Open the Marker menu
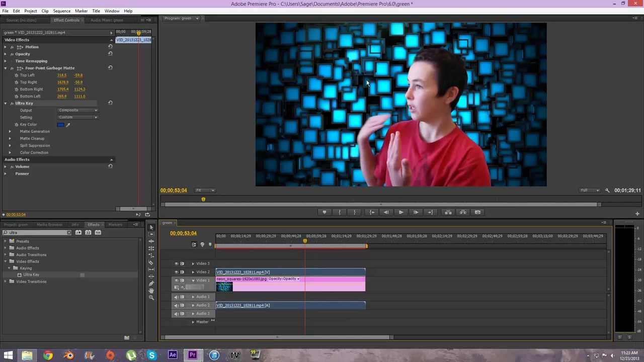 [x=81, y=11]
